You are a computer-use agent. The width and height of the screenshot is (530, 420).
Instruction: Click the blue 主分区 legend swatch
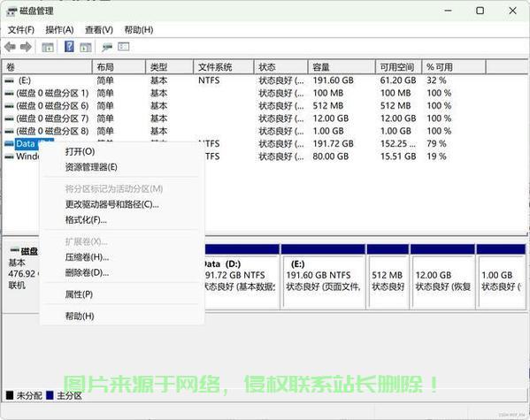(x=50, y=395)
